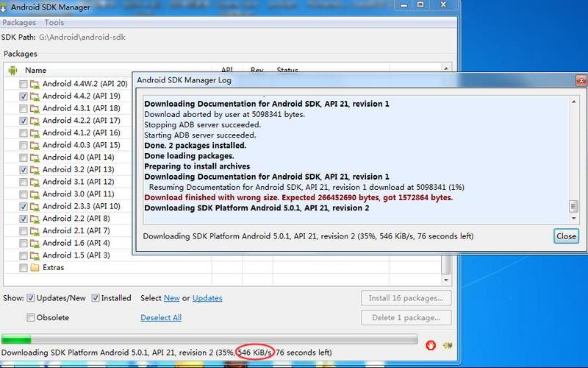Click folder icon of Android 4.3.1 (API 18)
Screen dimensions: 588x368
pos(35,108)
